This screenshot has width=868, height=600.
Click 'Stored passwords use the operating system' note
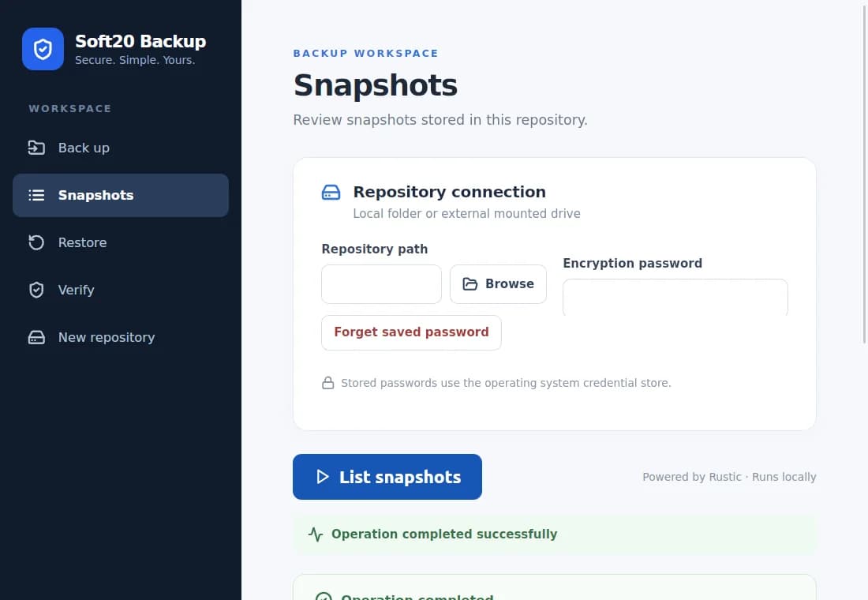click(x=506, y=384)
